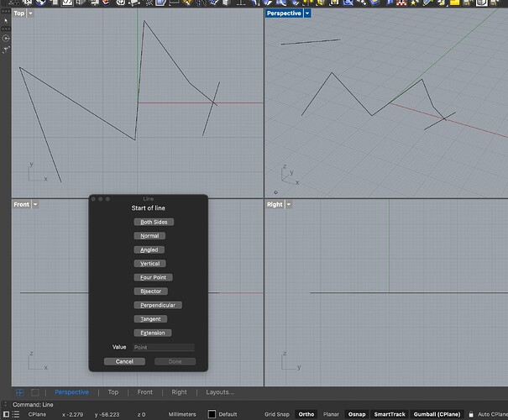Switch to Perspective tab at bottom
Image resolution: width=508 pixels, height=420 pixels.
(x=71, y=392)
